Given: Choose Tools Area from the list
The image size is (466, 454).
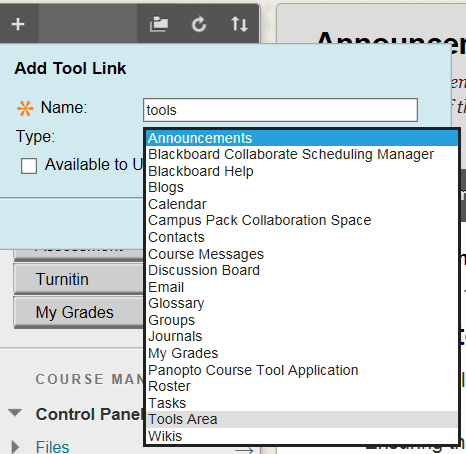Looking at the screenshot, I should [302, 419].
